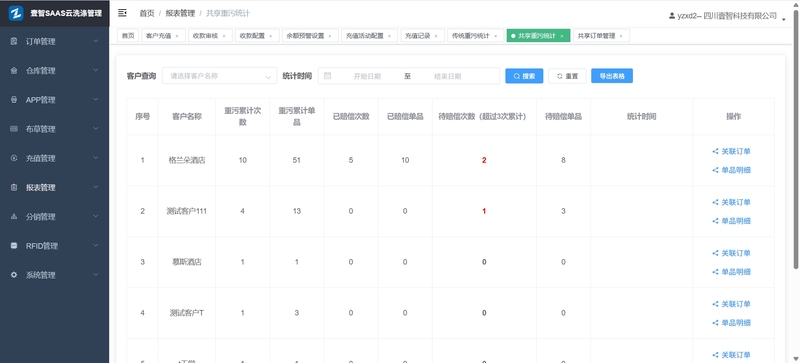
Task: Click the page vertical scrollbar
Action: [x=796, y=138]
